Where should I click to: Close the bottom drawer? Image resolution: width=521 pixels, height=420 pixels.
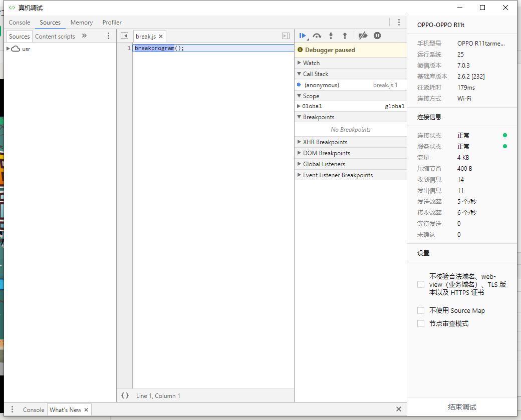(399, 409)
